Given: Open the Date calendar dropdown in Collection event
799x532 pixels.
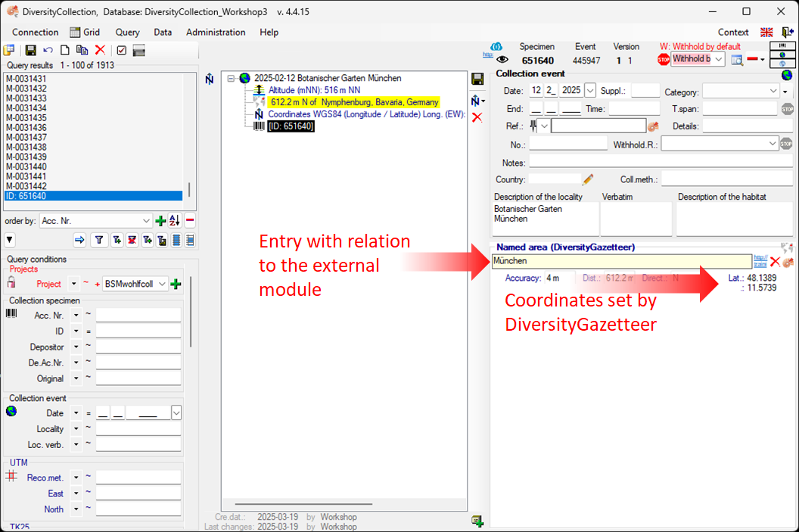Looking at the screenshot, I should (590, 91).
